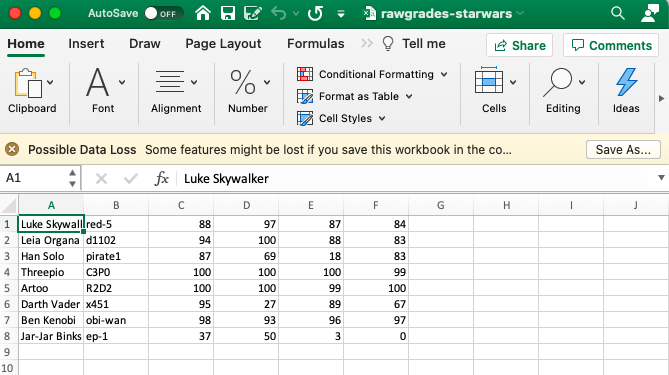Select cell containing Jar-Jar Binks
The height and width of the screenshot is (375, 669).
pyautogui.click(x=51, y=336)
